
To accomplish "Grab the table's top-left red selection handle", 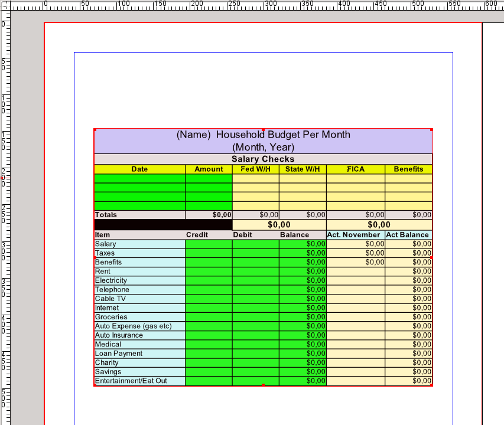I will pos(95,129).
